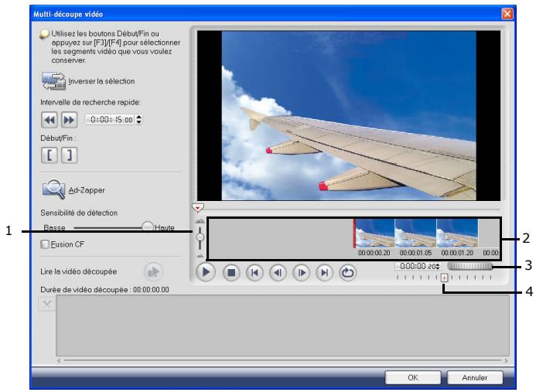Jump backward with quick search rewind button
The height and width of the screenshot is (392, 536).
(50, 120)
